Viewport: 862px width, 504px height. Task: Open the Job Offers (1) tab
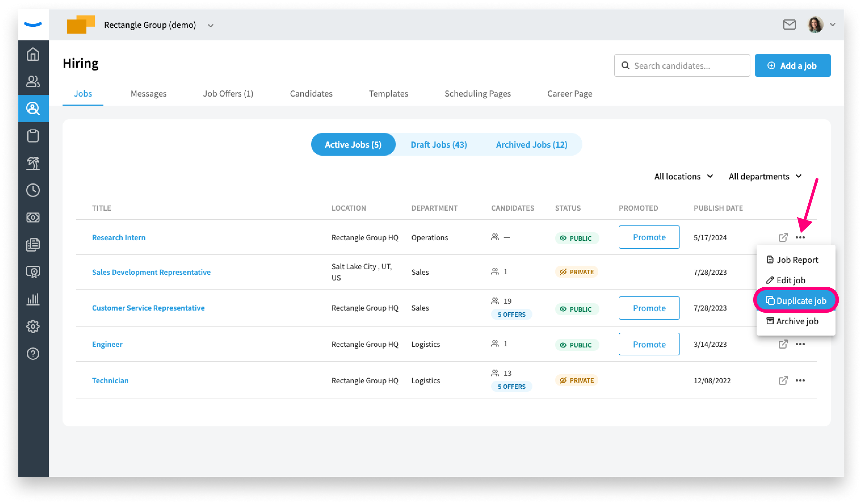coord(228,94)
